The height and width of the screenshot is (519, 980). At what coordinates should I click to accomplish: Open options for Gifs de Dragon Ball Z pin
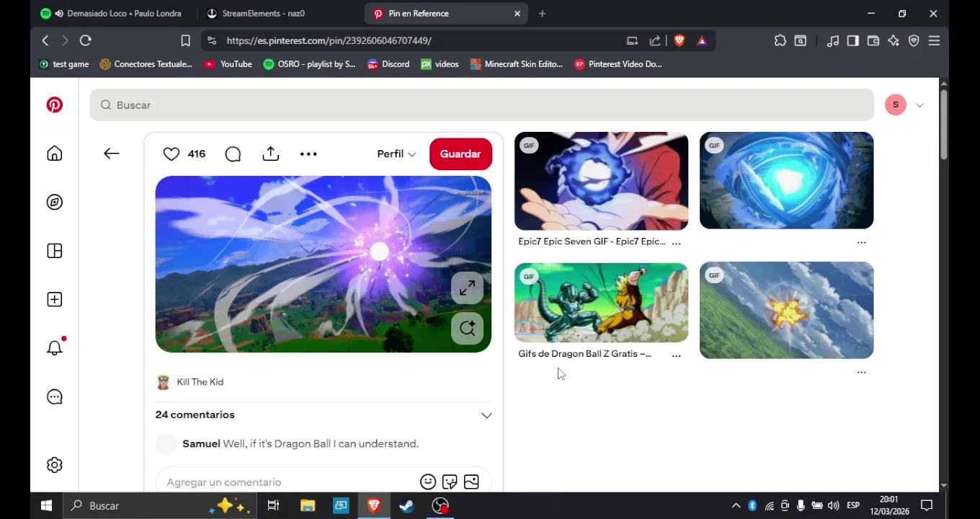point(676,355)
